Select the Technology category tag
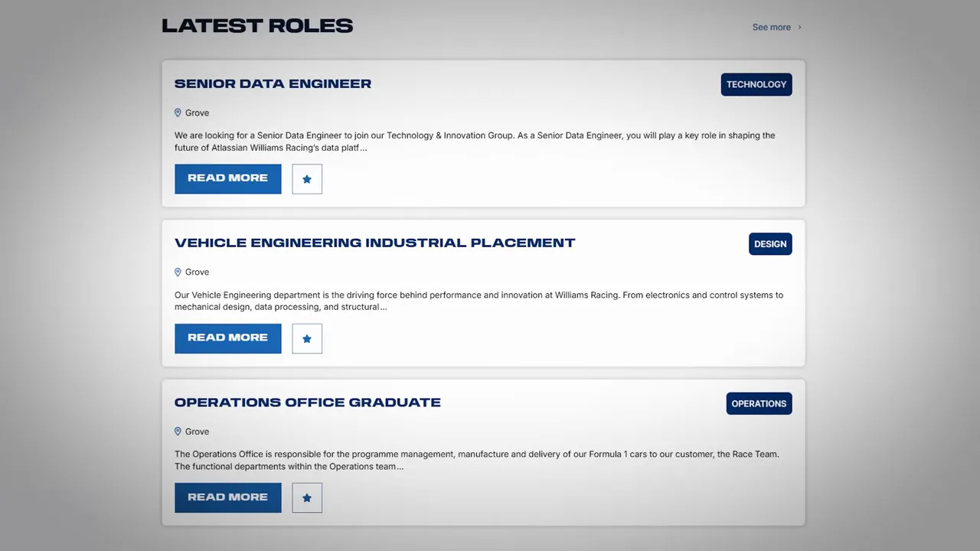Screen dimensions: 980x551 [756, 84]
